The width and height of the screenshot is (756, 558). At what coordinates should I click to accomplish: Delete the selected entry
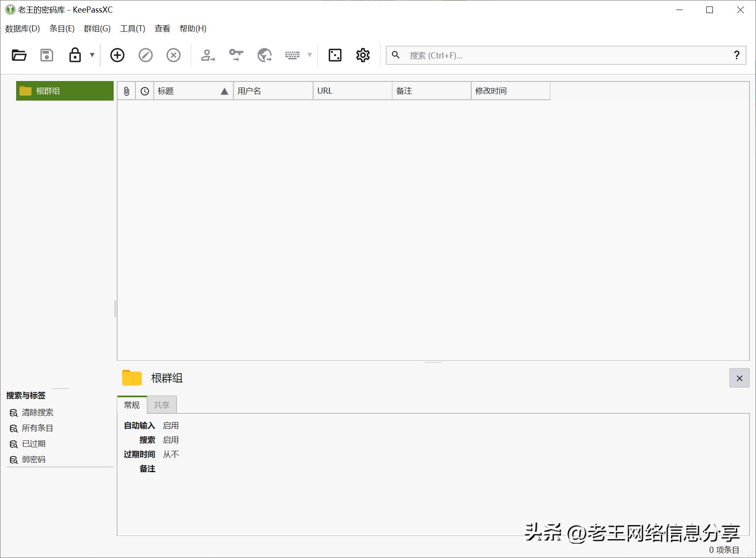click(173, 55)
